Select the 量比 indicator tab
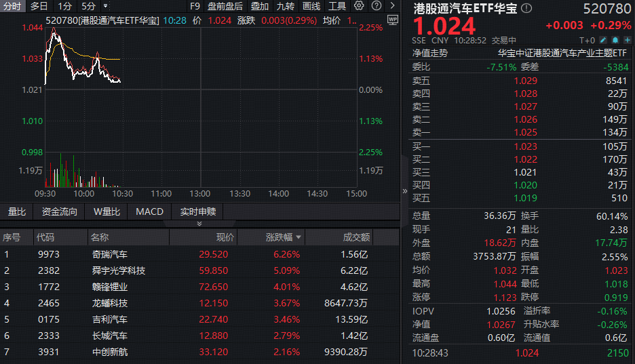Image resolution: width=635 pixels, height=364 pixels. point(17,211)
